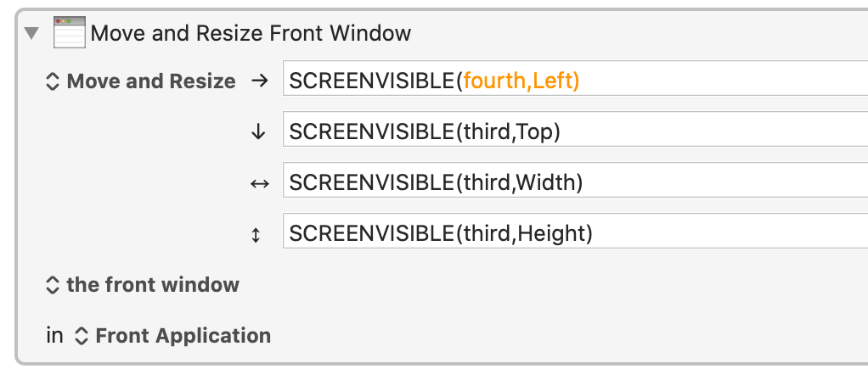
Task: Click the chevron stepper left of Move and Resize
Action: [52, 81]
